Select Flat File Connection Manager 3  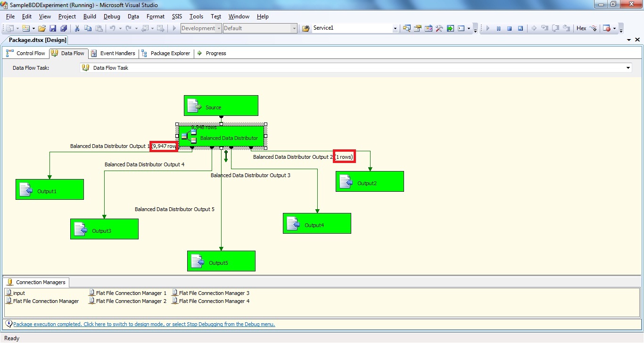[211, 293]
